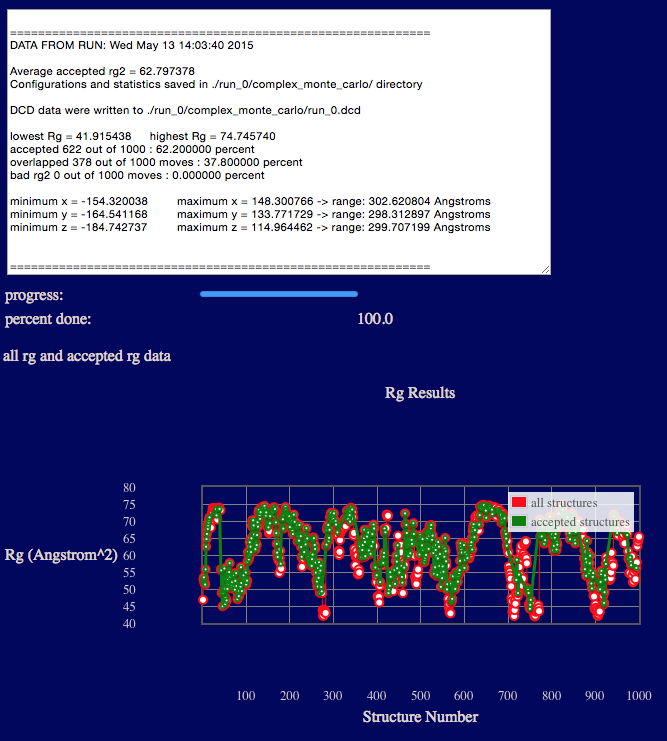This screenshot has height=741, width=667.
Task: Click 'accepted 622 out of 1000' line
Action: pyautogui.click(x=132, y=149)
